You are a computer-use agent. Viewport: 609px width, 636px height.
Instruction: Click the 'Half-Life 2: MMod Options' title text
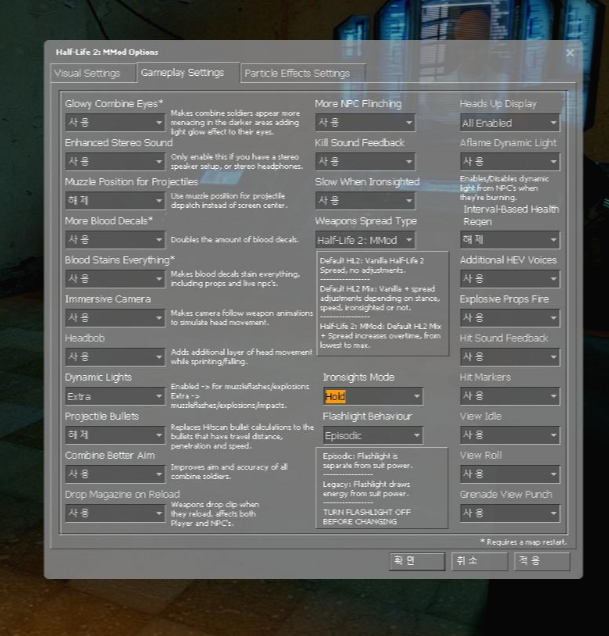click(x=107, y=52)
